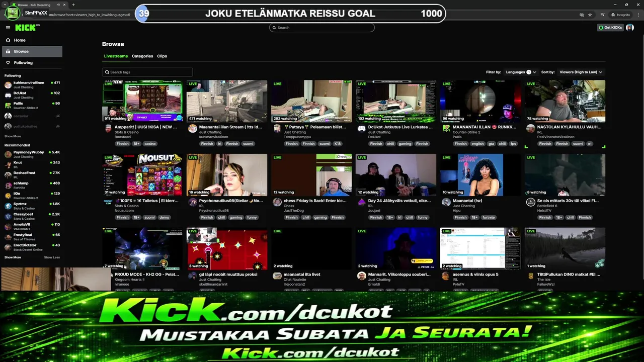Open a new browser tab
644x362 pixels.
coord(73,5)
